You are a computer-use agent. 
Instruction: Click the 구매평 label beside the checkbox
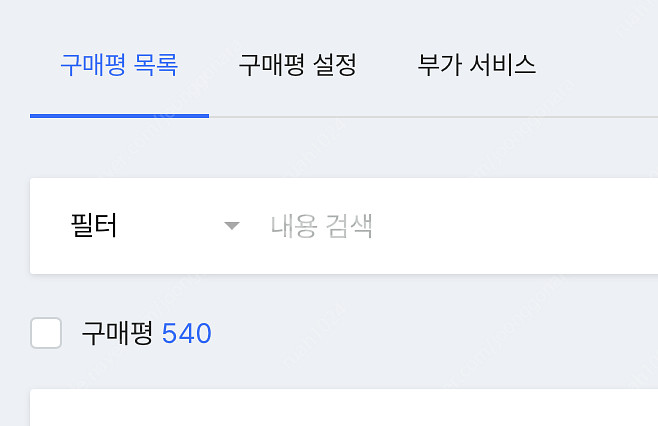[117, 333]
